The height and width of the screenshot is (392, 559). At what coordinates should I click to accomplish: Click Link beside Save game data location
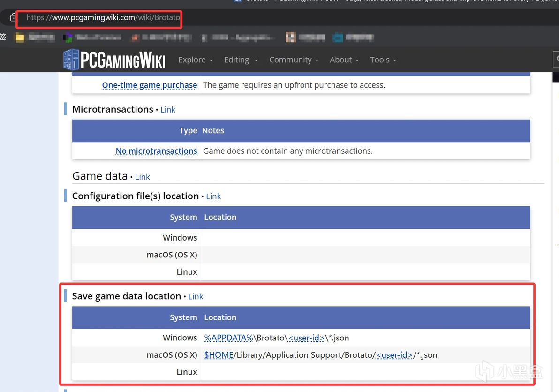point(196,296)
